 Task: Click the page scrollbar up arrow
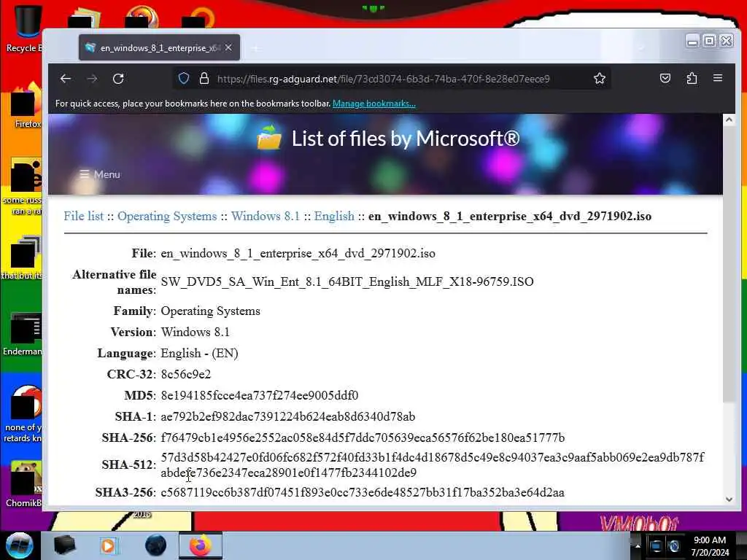729,120
